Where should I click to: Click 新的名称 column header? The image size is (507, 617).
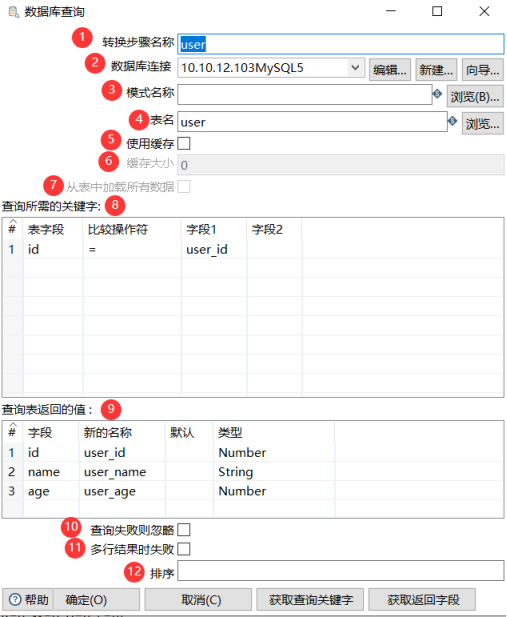pos(122,432)
